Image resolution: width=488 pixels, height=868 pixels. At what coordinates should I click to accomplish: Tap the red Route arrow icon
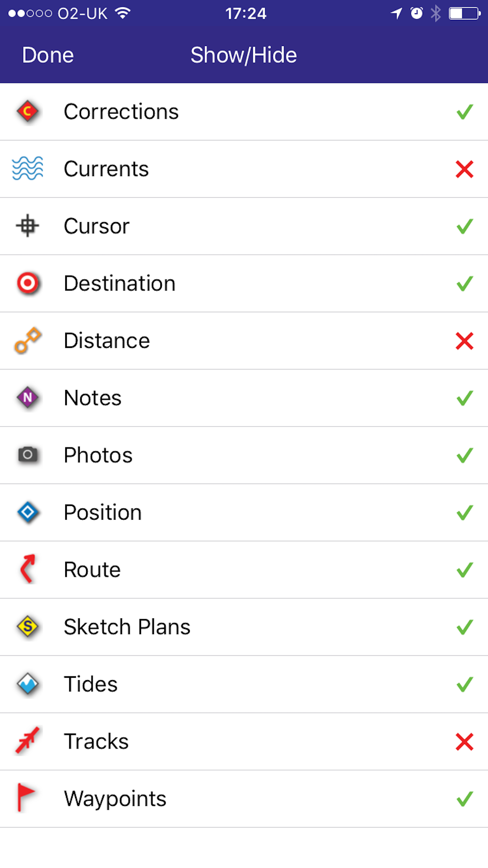tap(28, 569)
